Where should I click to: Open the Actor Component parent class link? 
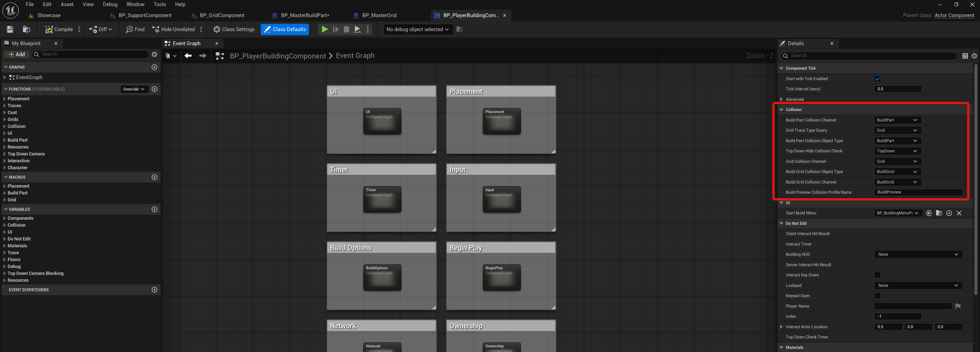coord(954,15)
